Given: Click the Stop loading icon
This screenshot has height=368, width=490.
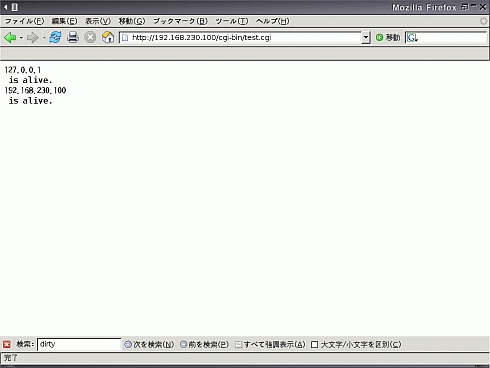Looking at the screenshot, I should [x=90, y=37].
